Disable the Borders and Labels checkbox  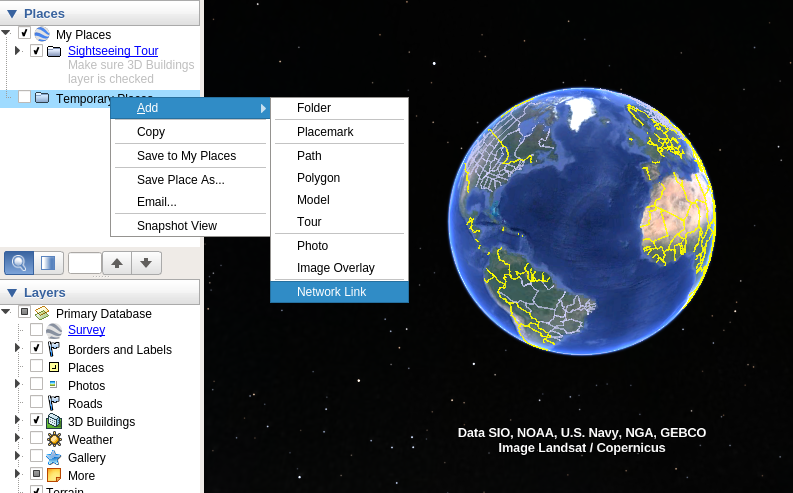36,348
